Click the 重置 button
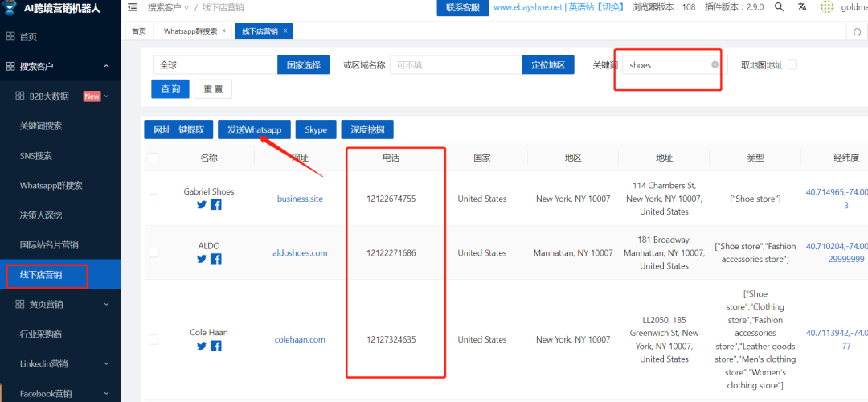The image size is (868, 402). (x=213, y=89)
